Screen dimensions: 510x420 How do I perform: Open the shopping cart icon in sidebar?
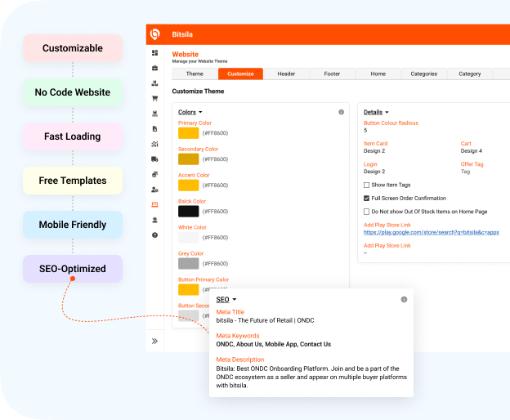[154, 98]
